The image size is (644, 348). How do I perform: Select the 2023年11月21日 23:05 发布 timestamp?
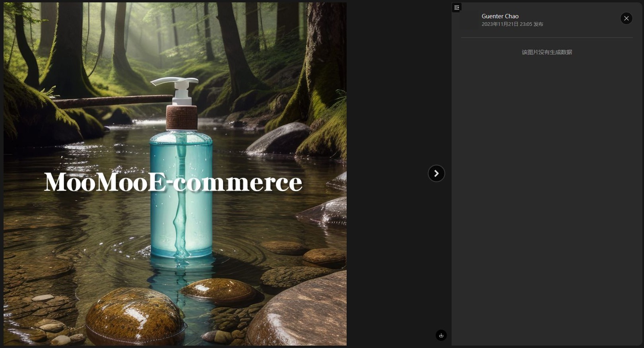[x=512, y=24]
